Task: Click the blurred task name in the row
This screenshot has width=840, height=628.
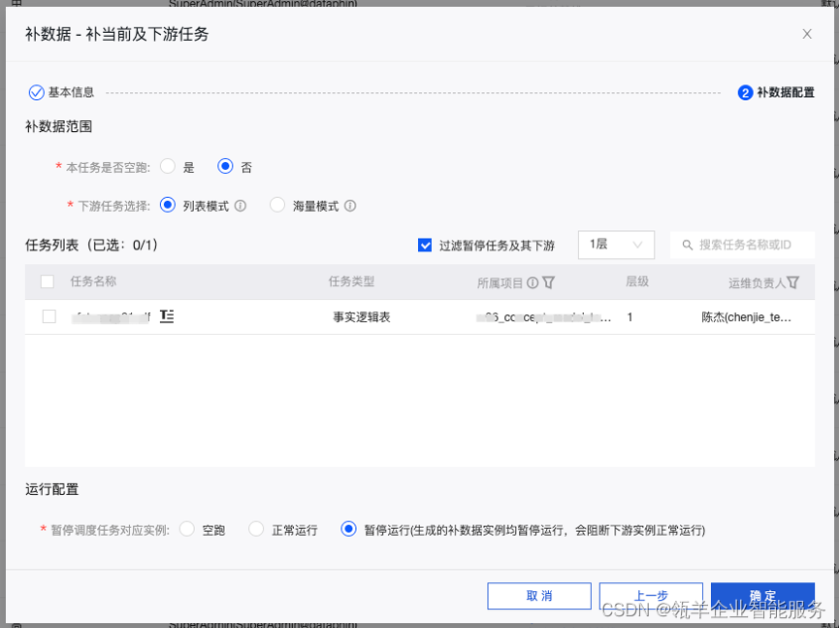Action: 112,317
